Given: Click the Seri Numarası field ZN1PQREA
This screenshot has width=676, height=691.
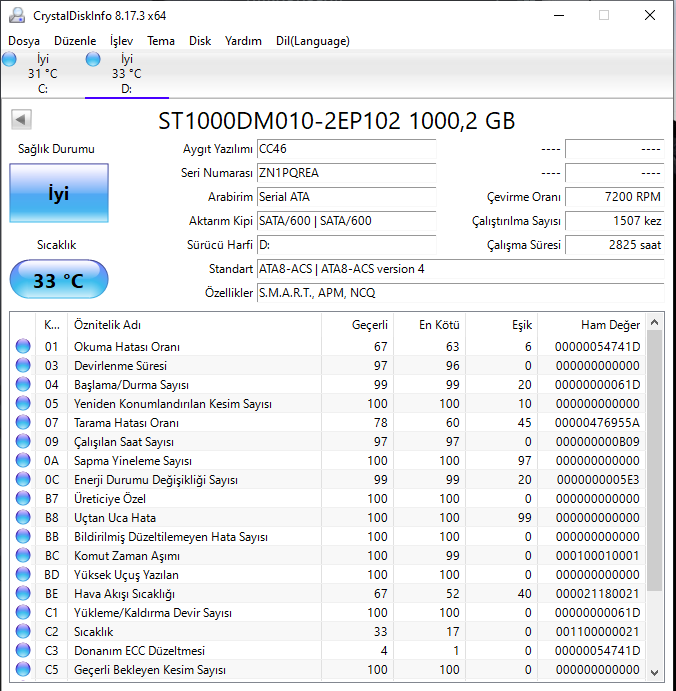Looking at the screenshot, I should point(346,173).
